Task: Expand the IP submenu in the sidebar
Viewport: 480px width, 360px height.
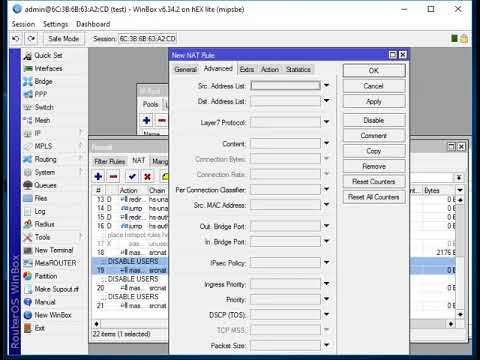Action: pos(52,133)
